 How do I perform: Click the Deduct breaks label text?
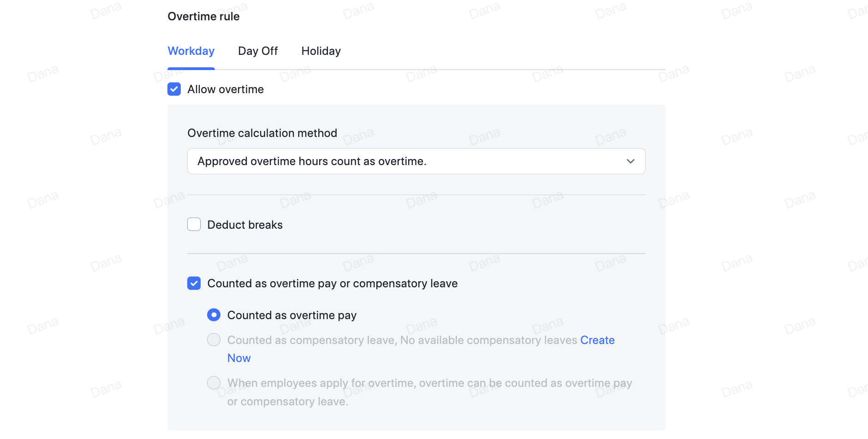pos(245,225)
